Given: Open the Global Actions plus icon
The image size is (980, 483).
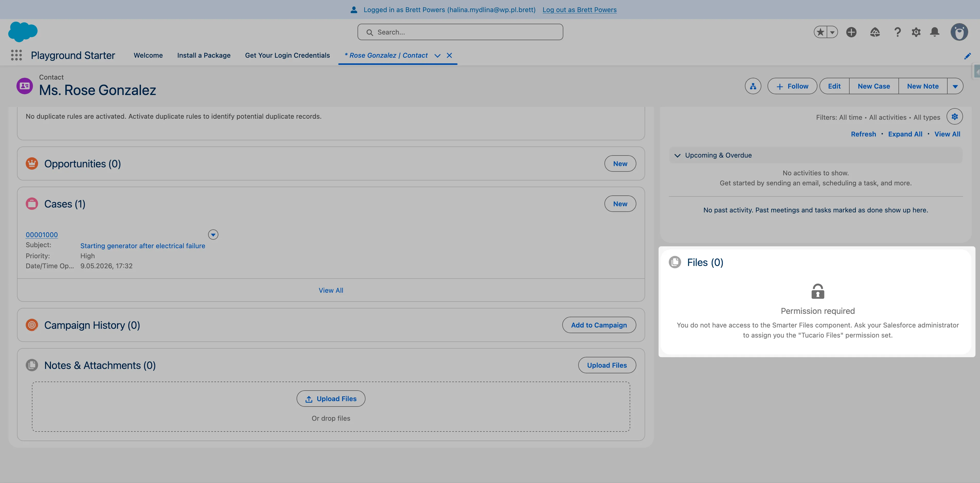Looking at the screenshot, I should pyautogui.click(x=851, y=32).
